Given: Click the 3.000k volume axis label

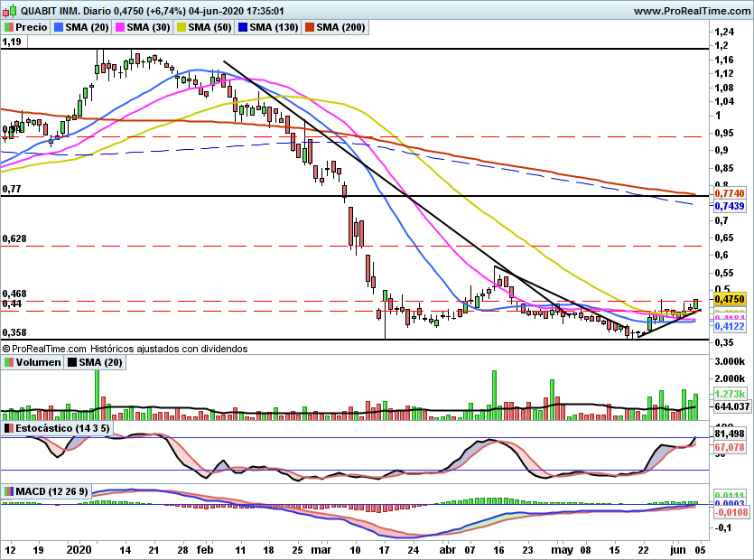Looking at the screenshot, I should pos(730,361).
